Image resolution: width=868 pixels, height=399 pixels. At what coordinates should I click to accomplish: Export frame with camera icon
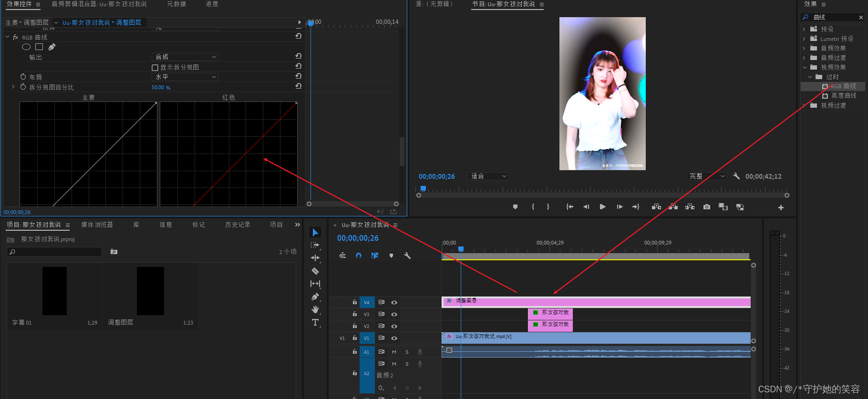[707, 207]
